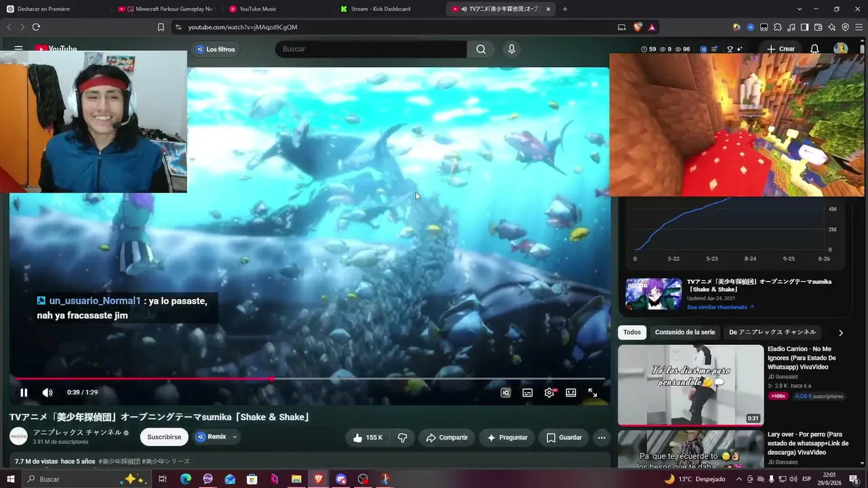Switch to the Stream - Kick Dashboard tab
The image size is (868, 488).
click(389, 9)
